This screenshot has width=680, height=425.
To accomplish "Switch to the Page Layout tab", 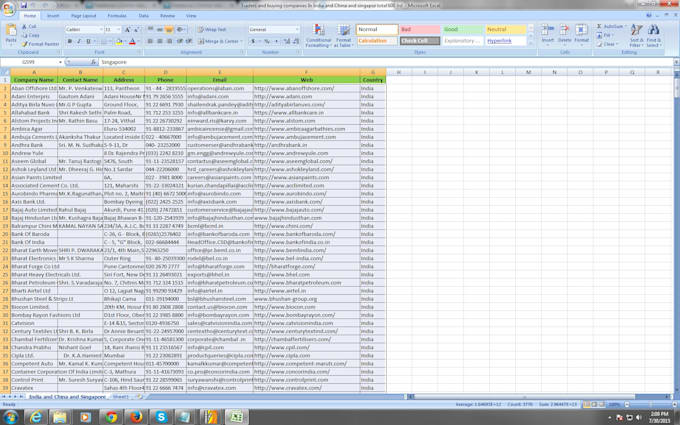I will coord(84,16).
